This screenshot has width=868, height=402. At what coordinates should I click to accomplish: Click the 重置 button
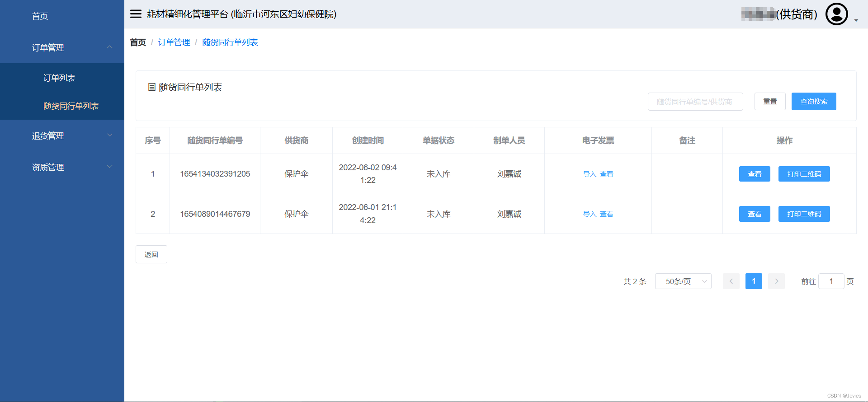(770, 102)
